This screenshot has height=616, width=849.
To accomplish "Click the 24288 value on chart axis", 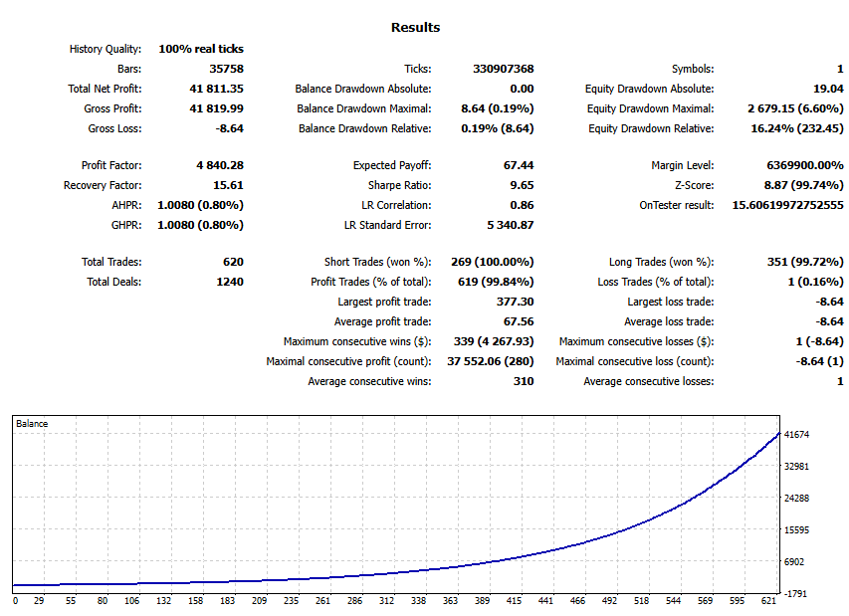I will tap(796, 499).
